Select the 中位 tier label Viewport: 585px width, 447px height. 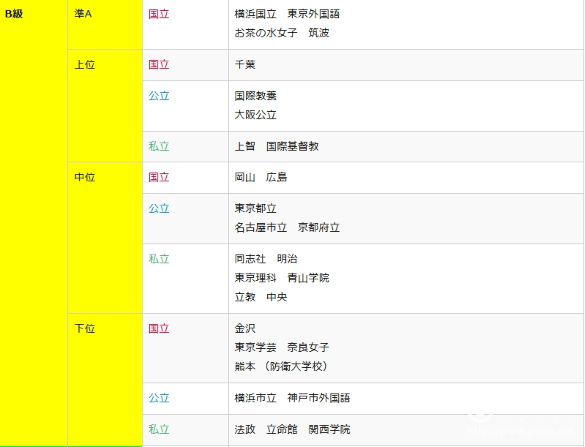(85, 177)
